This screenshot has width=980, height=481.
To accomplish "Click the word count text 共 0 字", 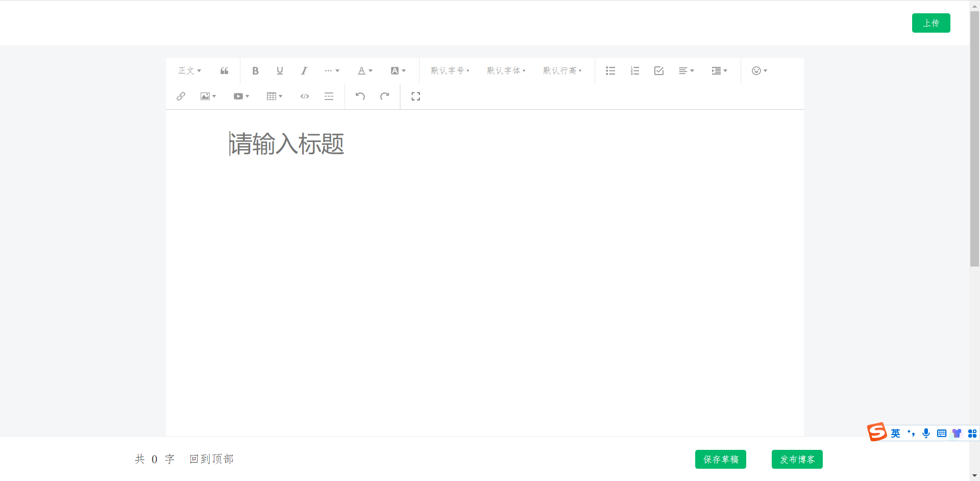I will [155, 459].
